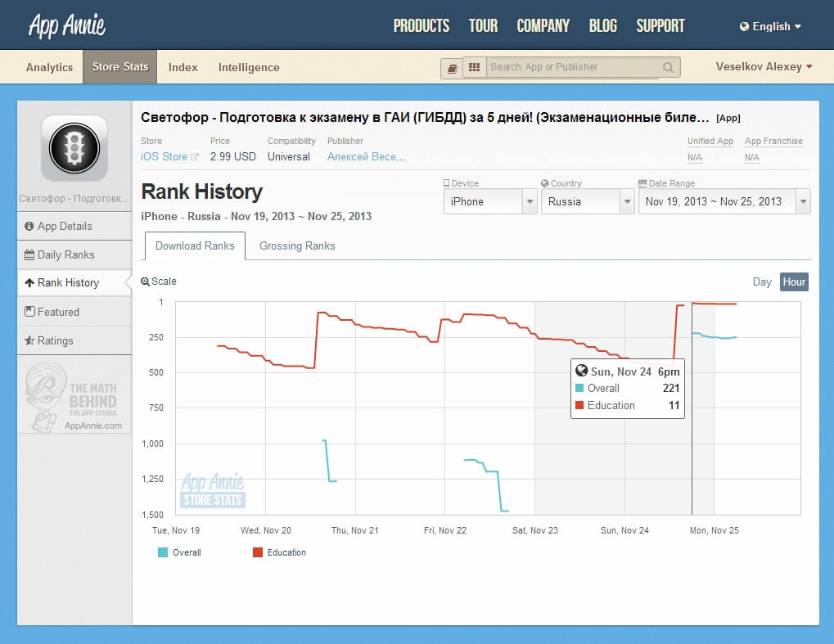The image size is (834, 644).
Task: Open the iOS Store link
Action: tap(164, 157)
